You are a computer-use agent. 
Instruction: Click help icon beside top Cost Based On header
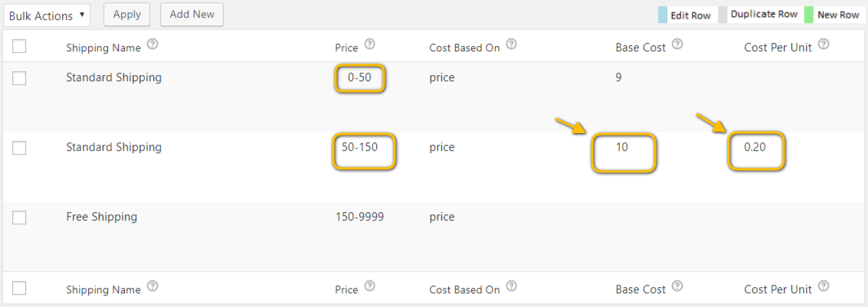511,44
